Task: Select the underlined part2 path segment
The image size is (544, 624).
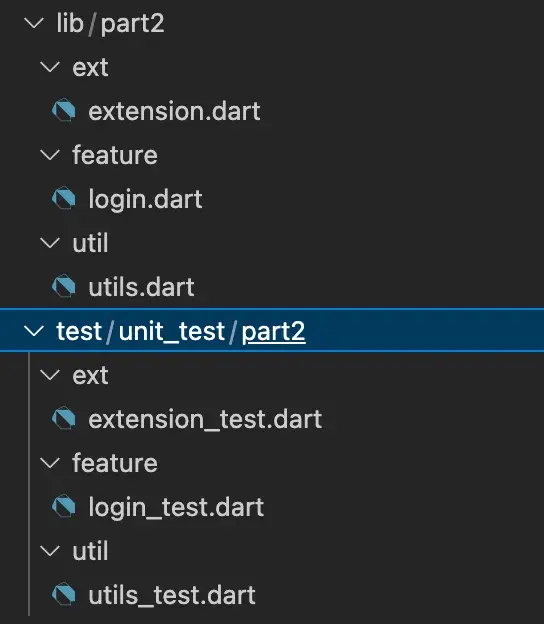Action: tap(273, 332)
